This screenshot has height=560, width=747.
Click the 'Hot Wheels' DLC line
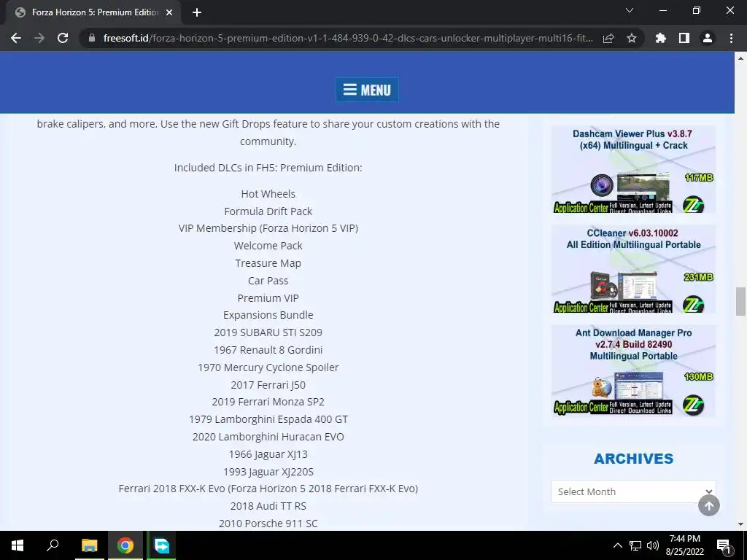(268, 194)
